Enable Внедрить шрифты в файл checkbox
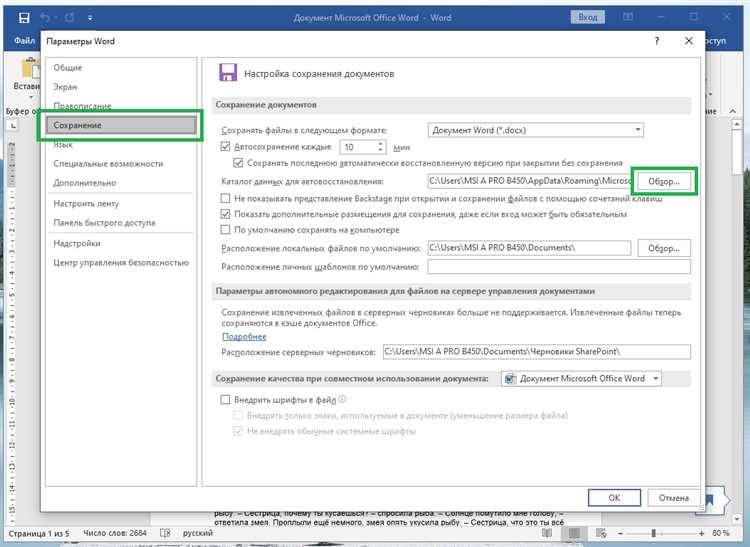Image resolution: width=750 pixels, height=547 pixels. (225, 399)
